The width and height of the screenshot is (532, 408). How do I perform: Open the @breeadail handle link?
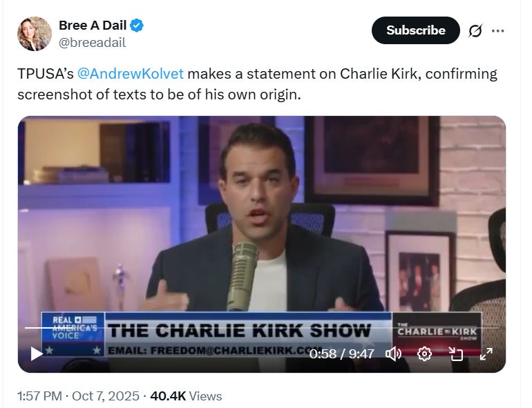click(x=93, y=43)
